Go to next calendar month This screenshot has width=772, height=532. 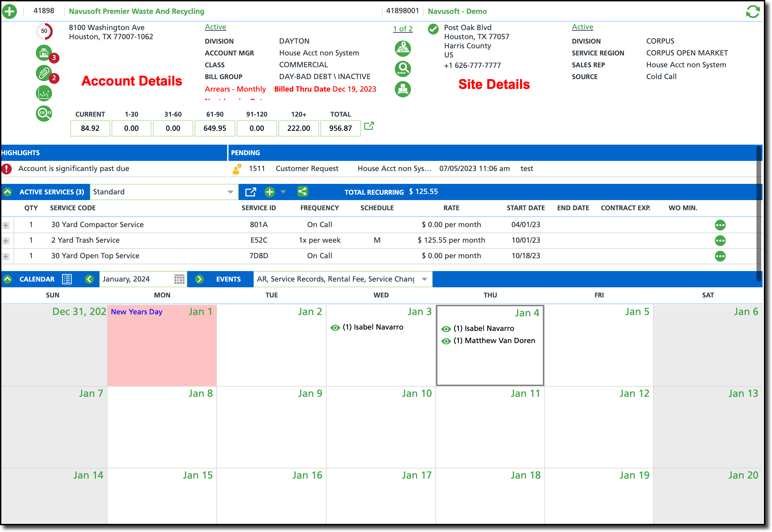[199, 279]
